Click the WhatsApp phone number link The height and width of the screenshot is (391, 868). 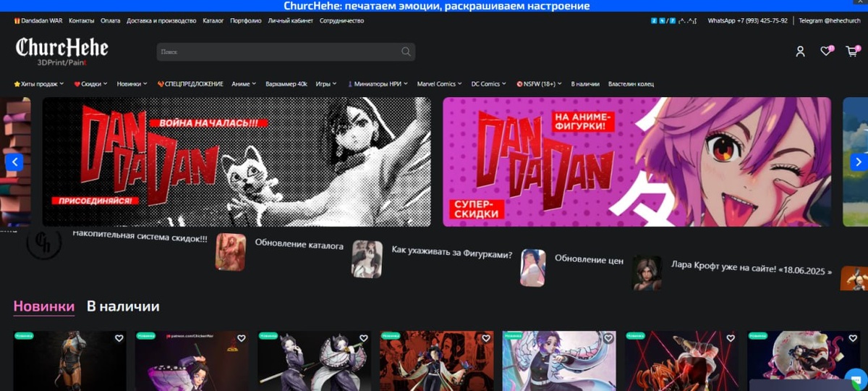pos(747,21)
